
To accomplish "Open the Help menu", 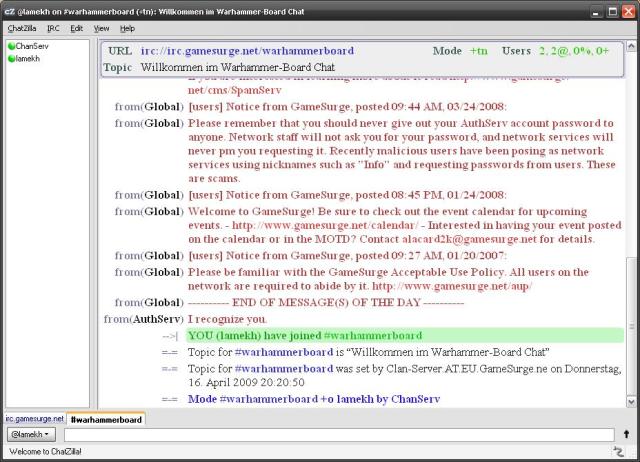I will click(127, 29).
